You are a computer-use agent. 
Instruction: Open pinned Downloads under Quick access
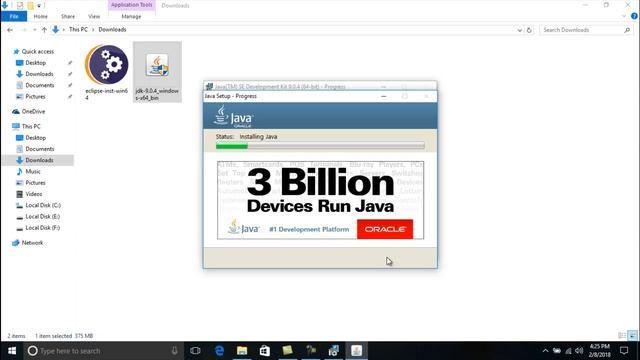pos(39,74)
